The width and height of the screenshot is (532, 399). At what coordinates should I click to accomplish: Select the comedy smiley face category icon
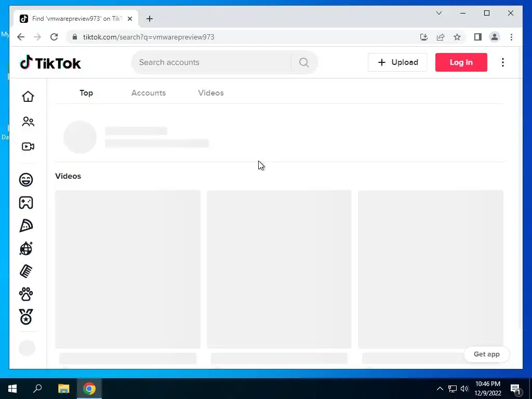(x=26, y=179)
